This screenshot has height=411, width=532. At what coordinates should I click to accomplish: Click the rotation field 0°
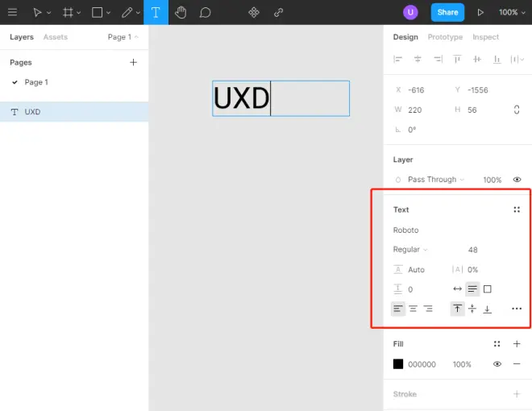(412, 130)
